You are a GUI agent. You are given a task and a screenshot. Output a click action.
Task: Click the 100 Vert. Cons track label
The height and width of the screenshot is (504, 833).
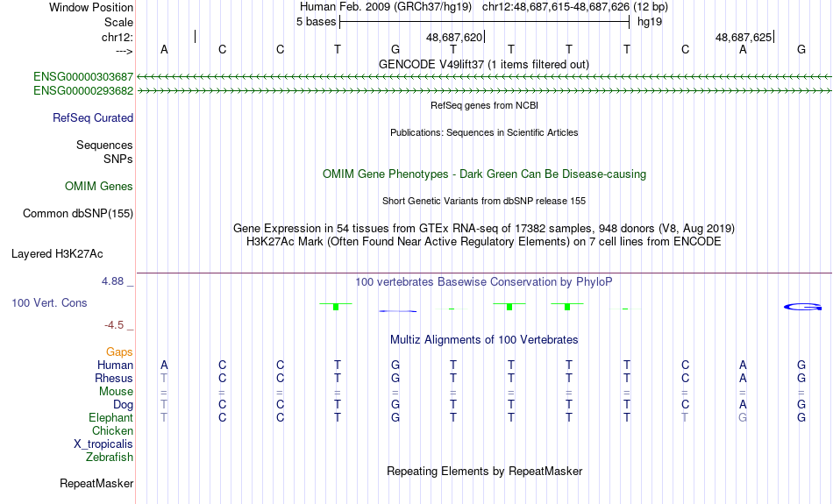pyautogui.click(x=49, y=302)
